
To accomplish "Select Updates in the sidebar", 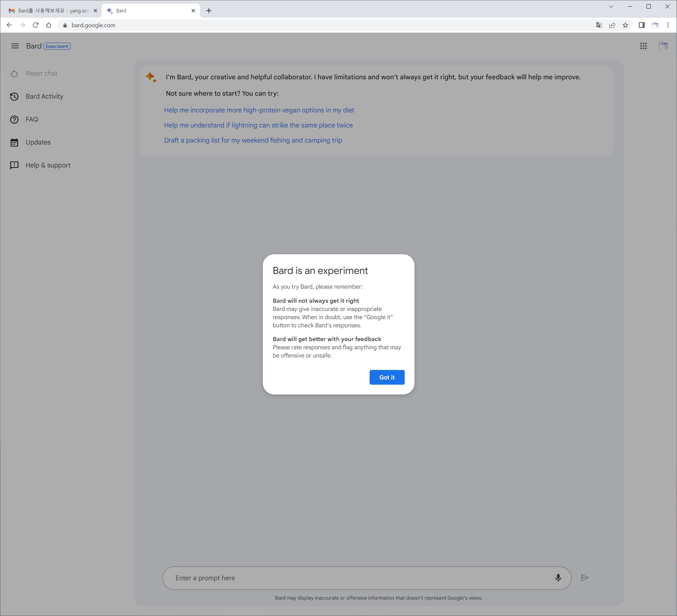I will pyautogui.click(x=38, y=142).
